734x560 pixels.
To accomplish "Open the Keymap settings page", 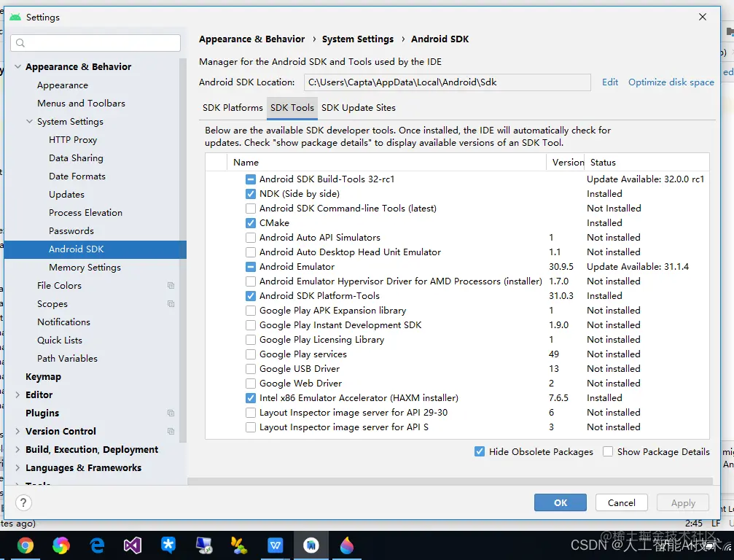I will (43, 377).
